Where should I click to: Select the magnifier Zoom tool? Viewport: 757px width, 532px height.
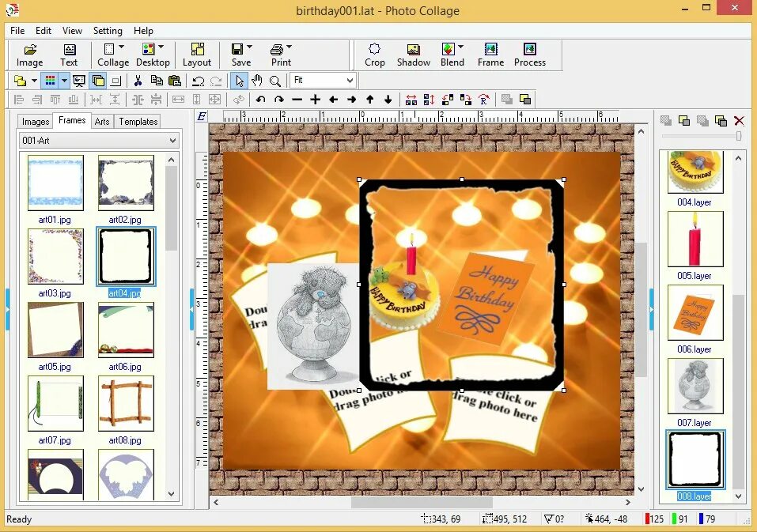click(x=275, y=81)
